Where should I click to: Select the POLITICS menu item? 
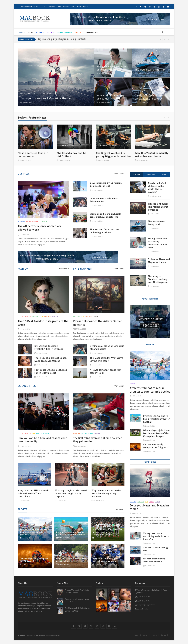pyautogui.click(x=79, y=32)
